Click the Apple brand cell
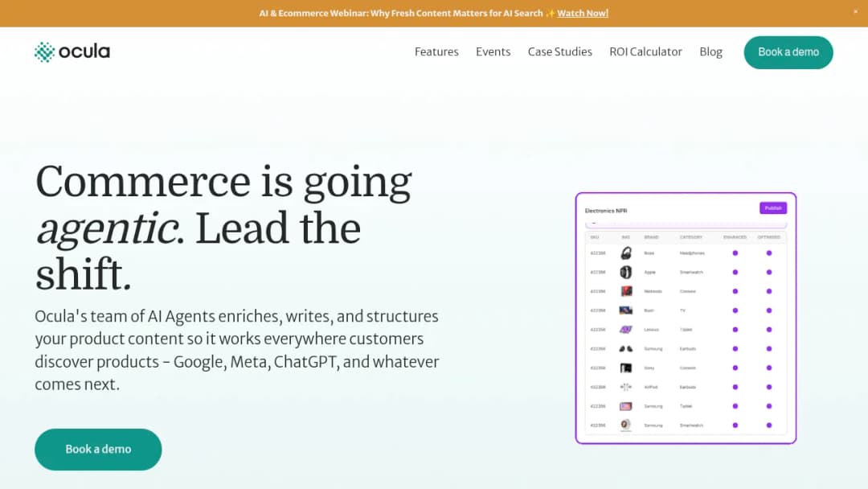The image size is (868, 489). tap(649, 272)
